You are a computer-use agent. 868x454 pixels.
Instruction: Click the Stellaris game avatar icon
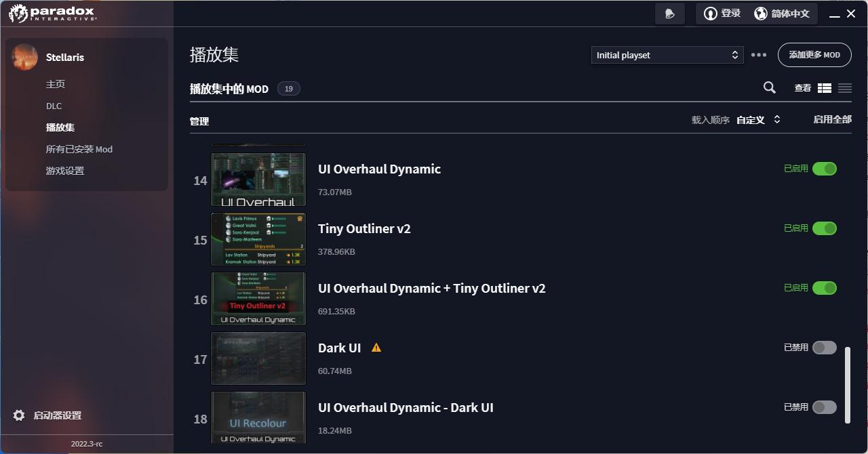click(x=24, y=57)
